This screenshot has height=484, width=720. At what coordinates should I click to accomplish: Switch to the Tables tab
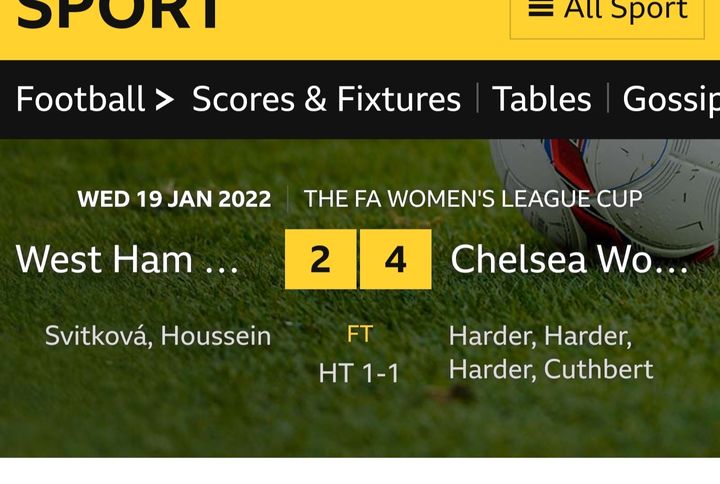tap(541, 99)
